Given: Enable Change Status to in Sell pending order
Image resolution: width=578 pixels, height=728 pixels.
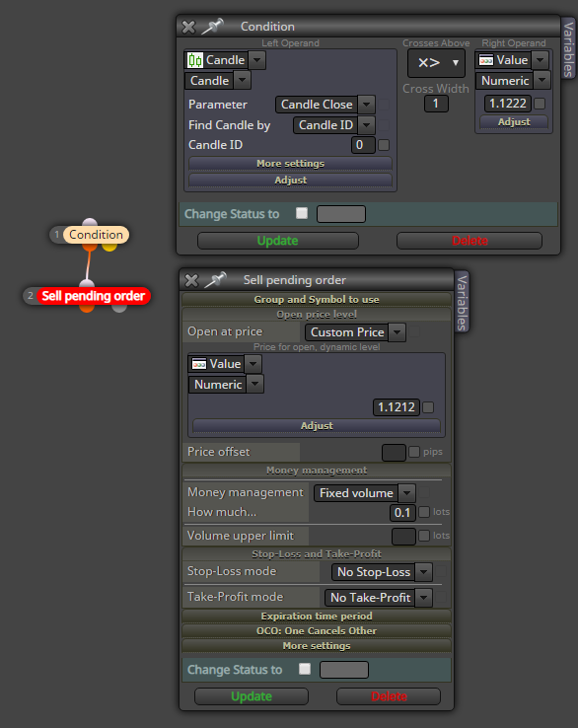Looking at the screenshot, I should point(305,669).
